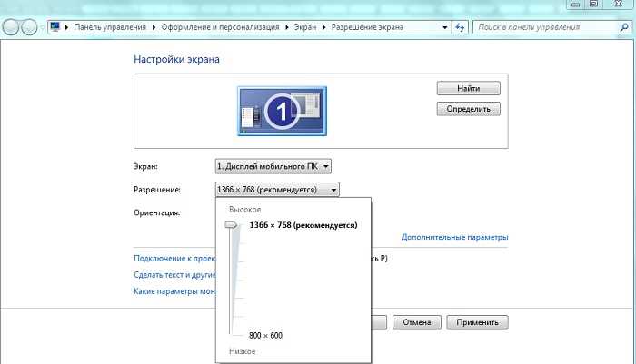Minimize the window

point(575,4)
